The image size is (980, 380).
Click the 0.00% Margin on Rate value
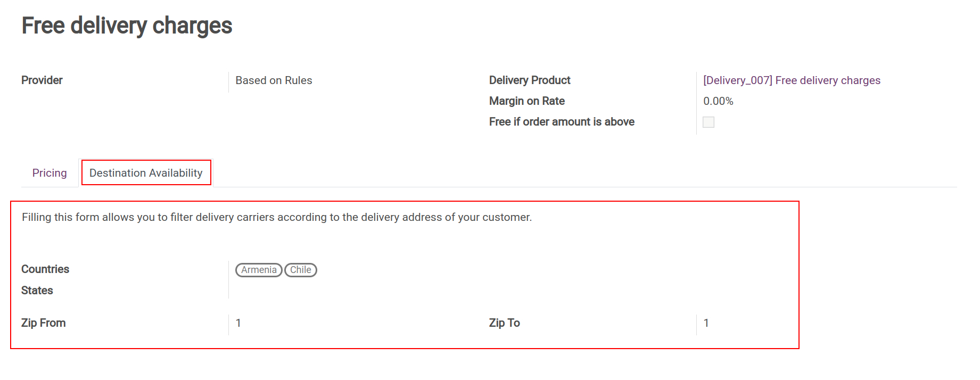[718, 101]
